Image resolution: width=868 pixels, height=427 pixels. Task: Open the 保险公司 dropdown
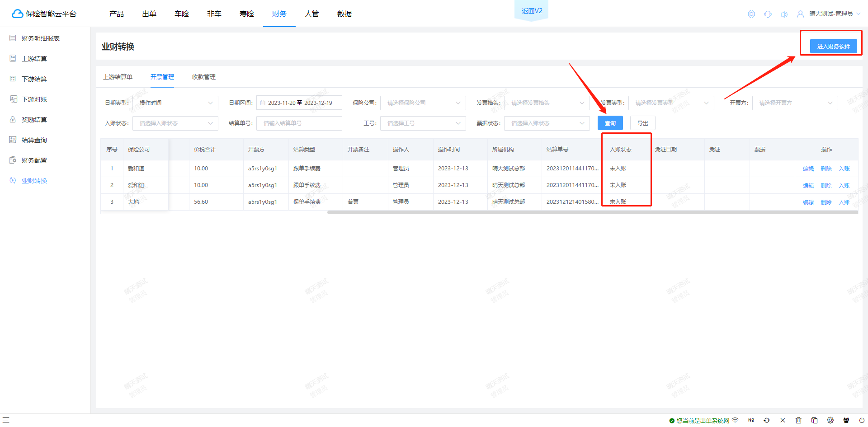click(x=423, y=103)
